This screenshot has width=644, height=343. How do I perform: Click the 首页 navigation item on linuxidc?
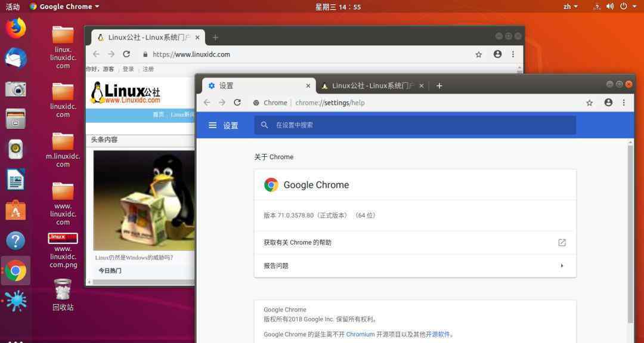click(x=159, y=115)
